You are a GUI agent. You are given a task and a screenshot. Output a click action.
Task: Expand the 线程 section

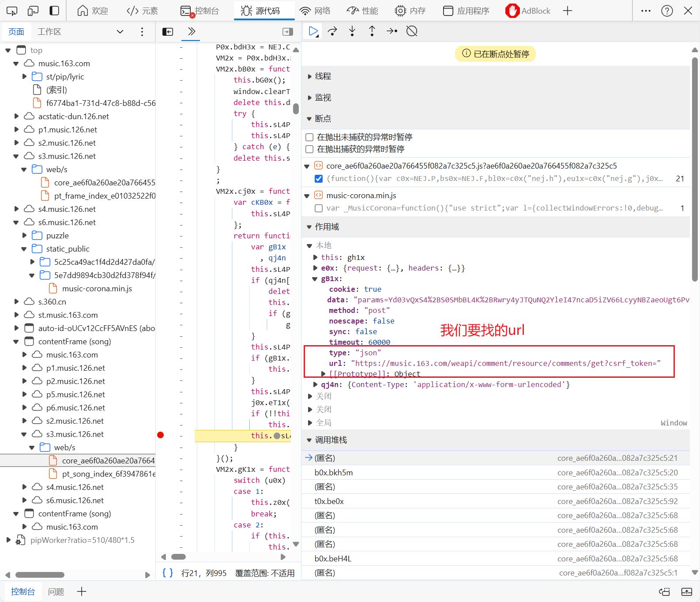[323, 76]
